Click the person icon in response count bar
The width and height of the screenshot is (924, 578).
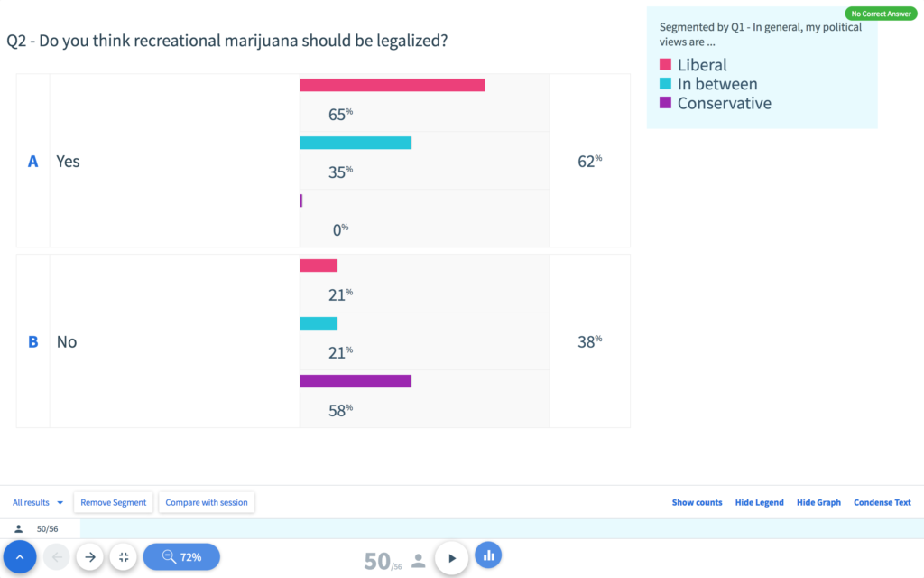(x=19, y=529)
